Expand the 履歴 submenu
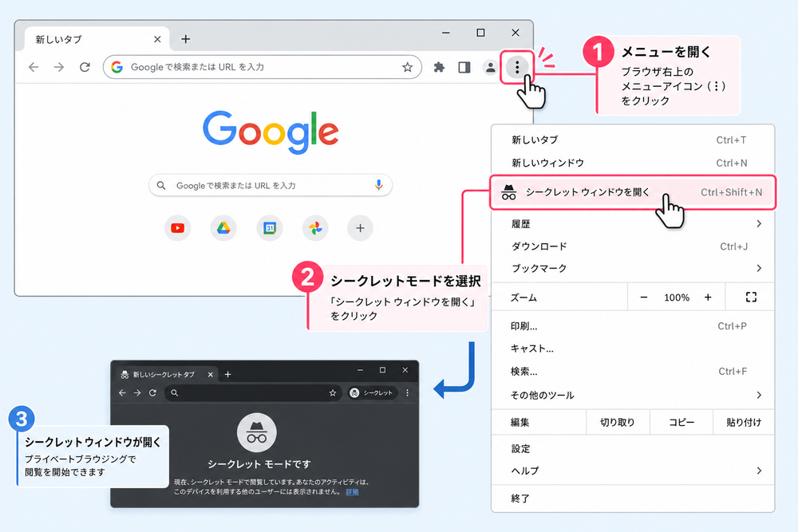 [x=633, y=224]
